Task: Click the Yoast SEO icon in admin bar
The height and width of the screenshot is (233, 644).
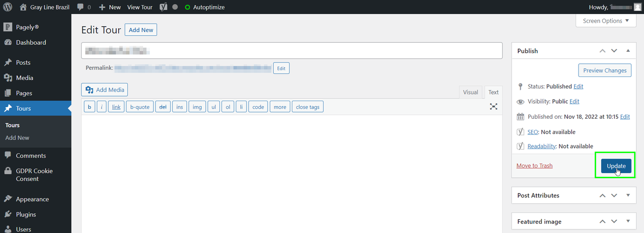Action: click(x=163, y=8)
